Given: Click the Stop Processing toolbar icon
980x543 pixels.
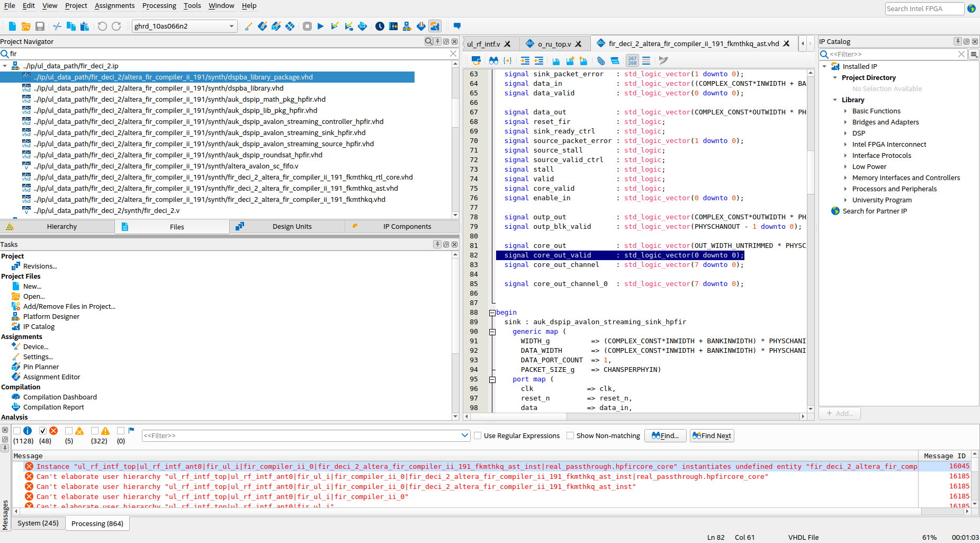Looking at the screenshot, I should click(307, 26).
